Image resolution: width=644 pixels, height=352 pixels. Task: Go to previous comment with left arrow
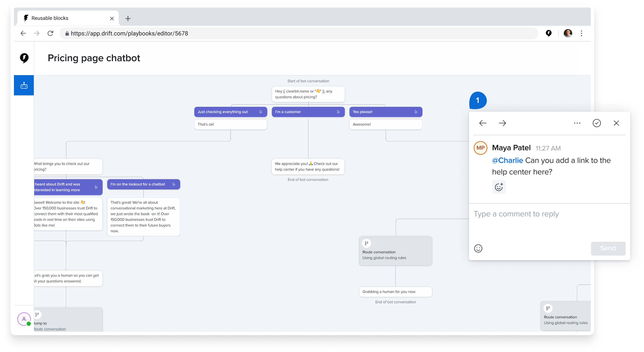(x=482, y=123)
